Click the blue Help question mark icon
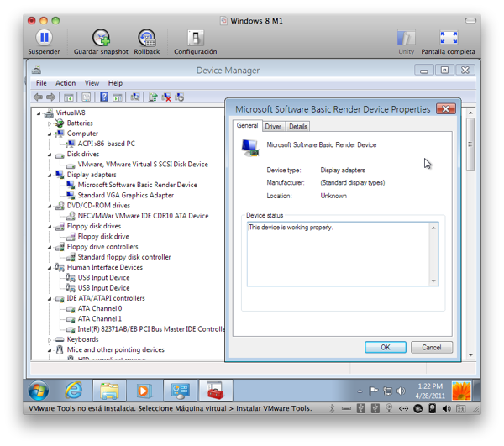This screenshot has height=446, width=504. (x=104, y=97)
